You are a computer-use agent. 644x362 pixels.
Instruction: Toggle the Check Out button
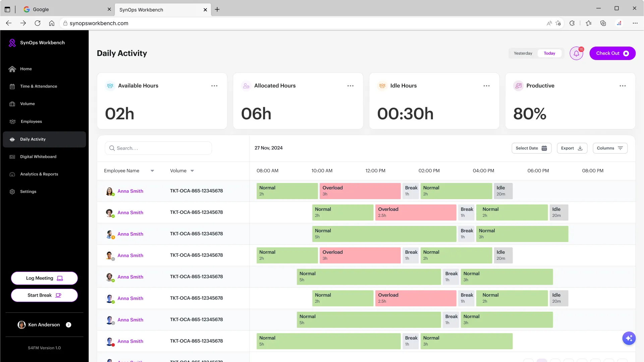click(x=612, y=53)
